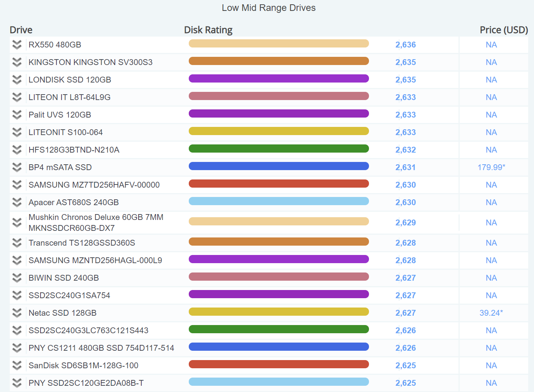Click the 179.99* price for BP4 mSATA
Screen dimensions: 534x392
tap(491, 167)
